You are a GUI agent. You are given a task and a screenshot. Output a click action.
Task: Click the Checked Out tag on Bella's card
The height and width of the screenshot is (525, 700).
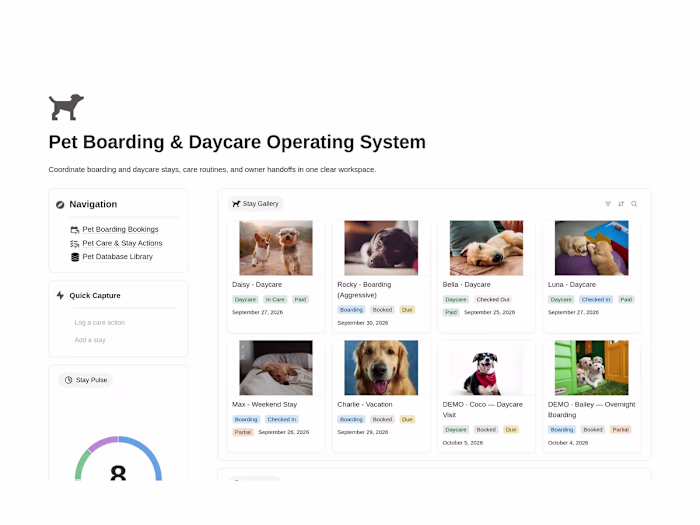[493, 300]
